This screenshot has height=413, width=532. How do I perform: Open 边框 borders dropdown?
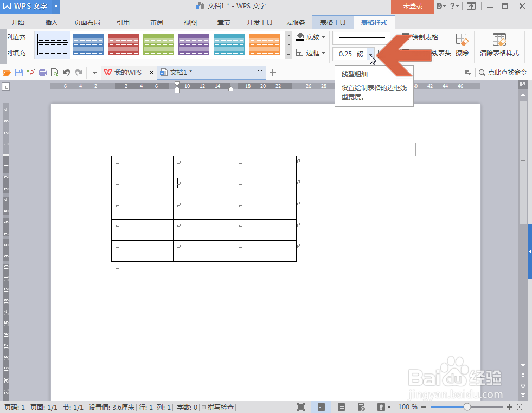[310, 53]
